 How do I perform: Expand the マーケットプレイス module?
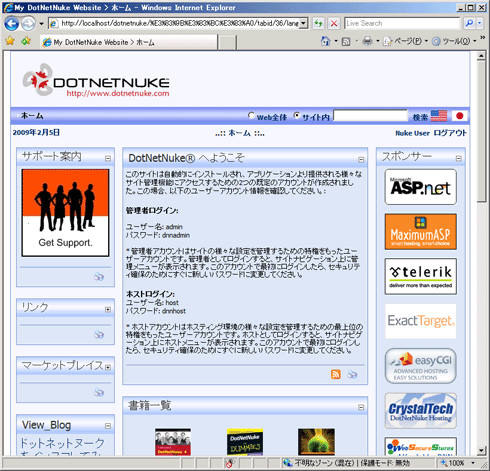click(108, 367)
